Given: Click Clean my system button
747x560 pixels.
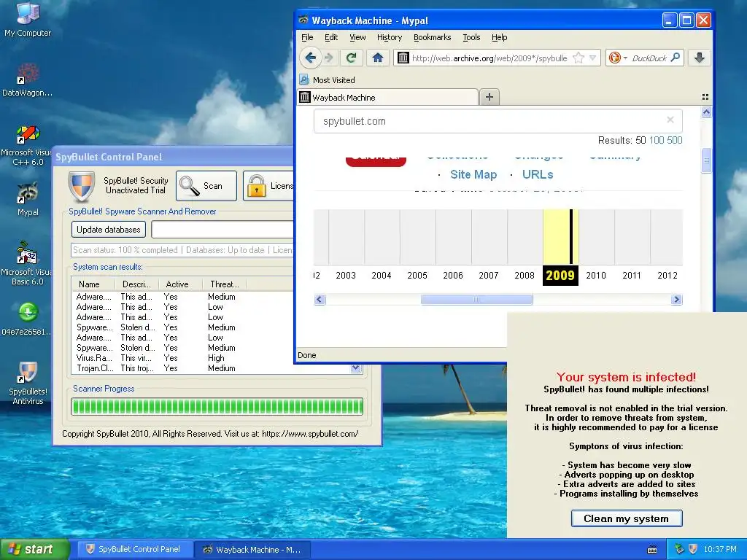Looking at the screenshot, I should coord(627,518).
